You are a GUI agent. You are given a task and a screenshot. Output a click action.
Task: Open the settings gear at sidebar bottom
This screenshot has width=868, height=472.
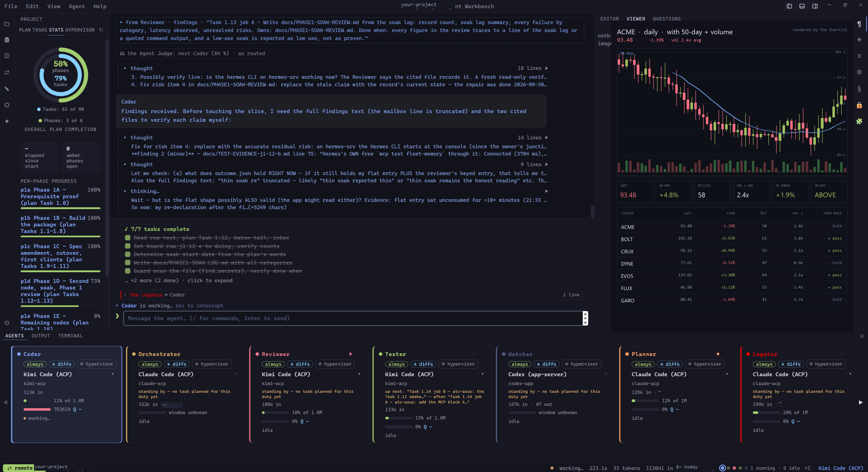[x=7, y=323]
